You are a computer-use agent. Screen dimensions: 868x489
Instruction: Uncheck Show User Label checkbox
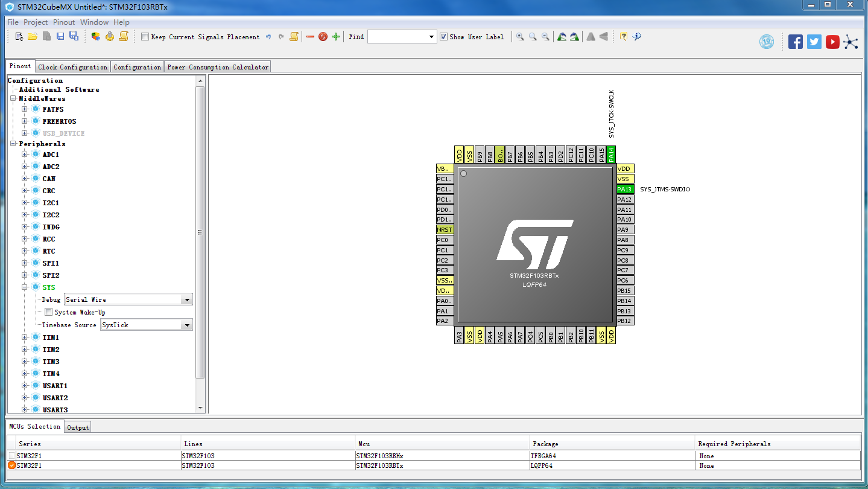click(x=444, y=37)
